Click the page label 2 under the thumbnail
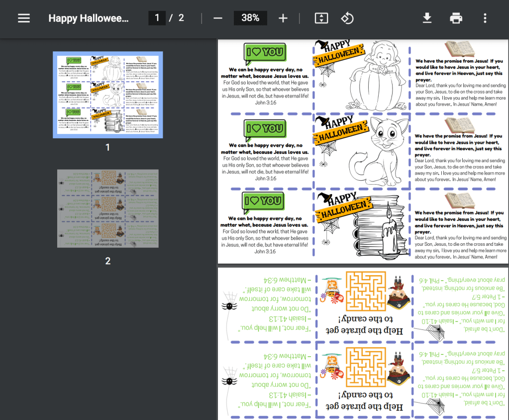The width and height of the screenshot is (509, 420). click(108, 261)
